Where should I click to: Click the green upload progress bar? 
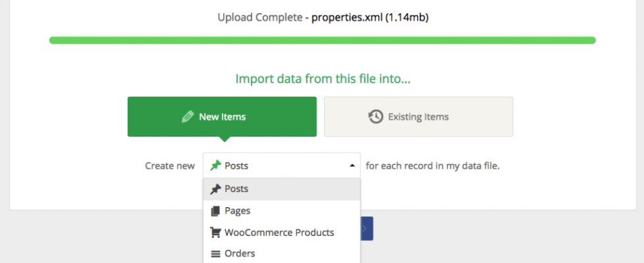point(323,40)
